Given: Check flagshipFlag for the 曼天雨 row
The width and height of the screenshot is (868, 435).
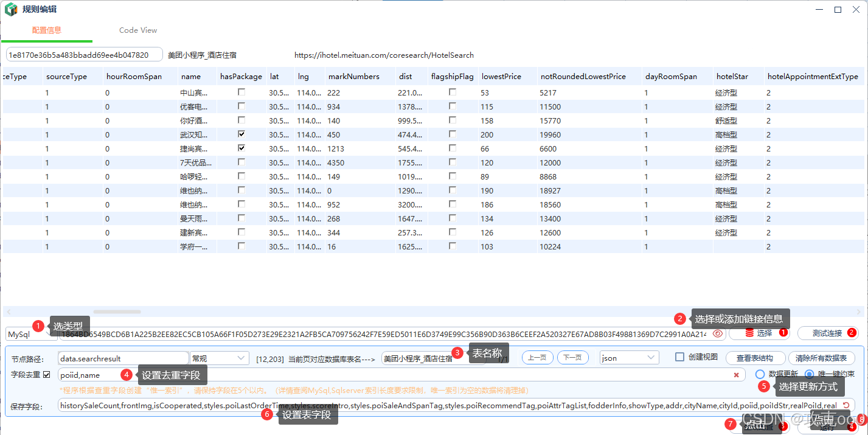Looking at the screenshot, I should pyautogui.click(x=453, y=218).
